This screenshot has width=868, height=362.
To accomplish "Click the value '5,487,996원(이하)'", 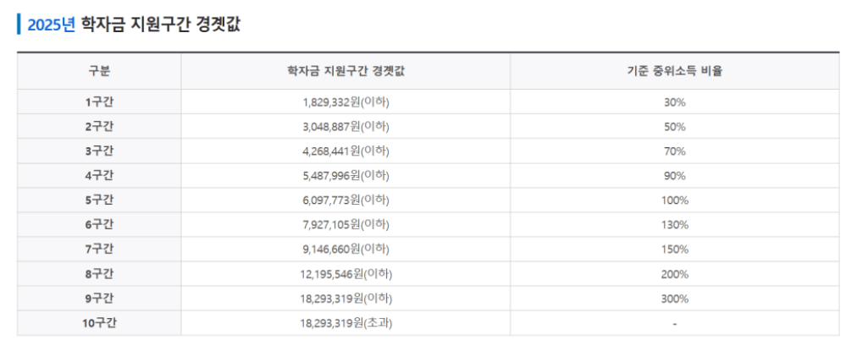I will [346, 176].
